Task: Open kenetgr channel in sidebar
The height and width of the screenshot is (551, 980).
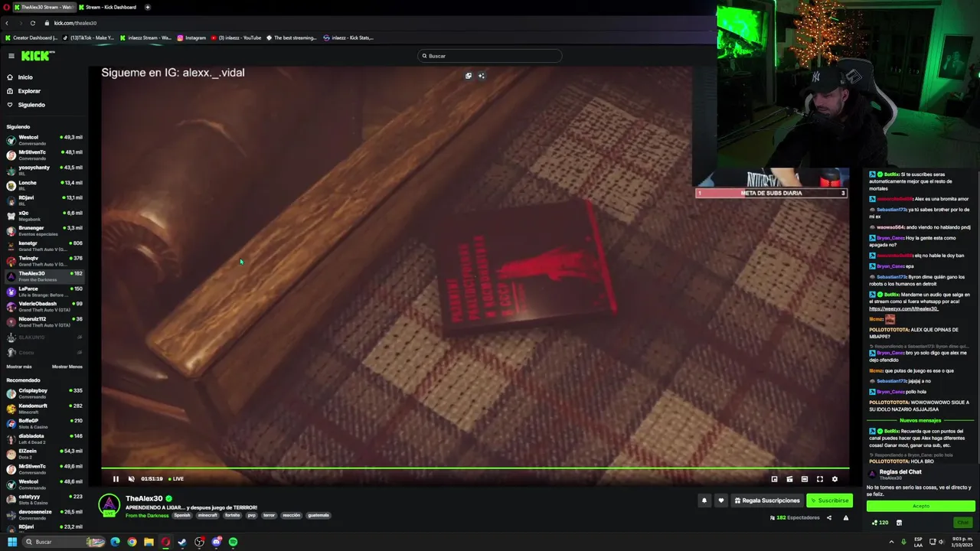Action: pyautogui.click(x=44, y=246)
